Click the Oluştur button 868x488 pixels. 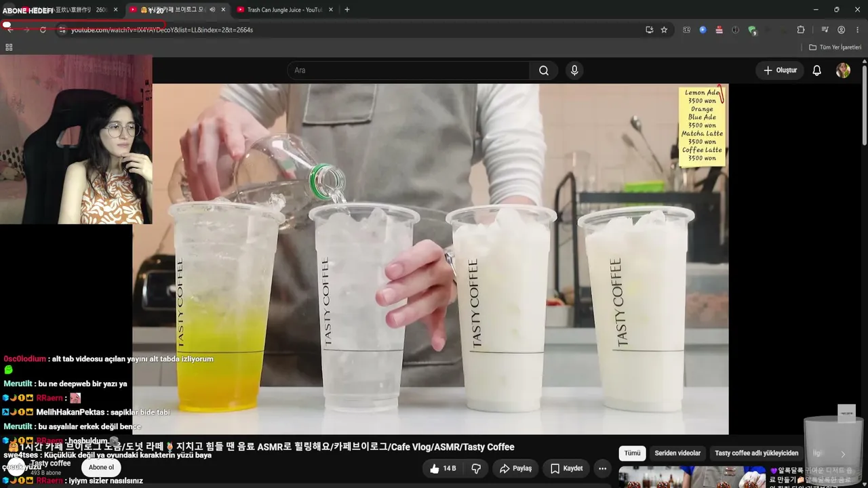(780, 70)
